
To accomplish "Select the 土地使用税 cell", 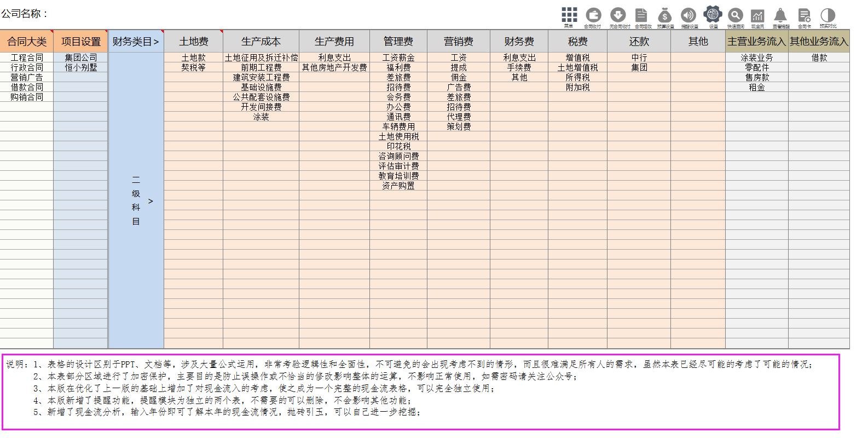I will tap(398, 136).
